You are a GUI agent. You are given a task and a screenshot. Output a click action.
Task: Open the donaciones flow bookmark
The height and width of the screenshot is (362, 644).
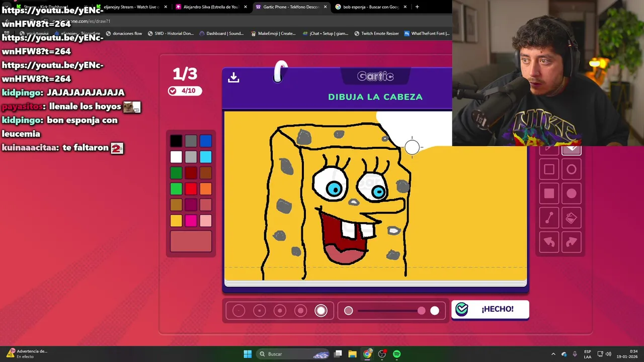124,34
